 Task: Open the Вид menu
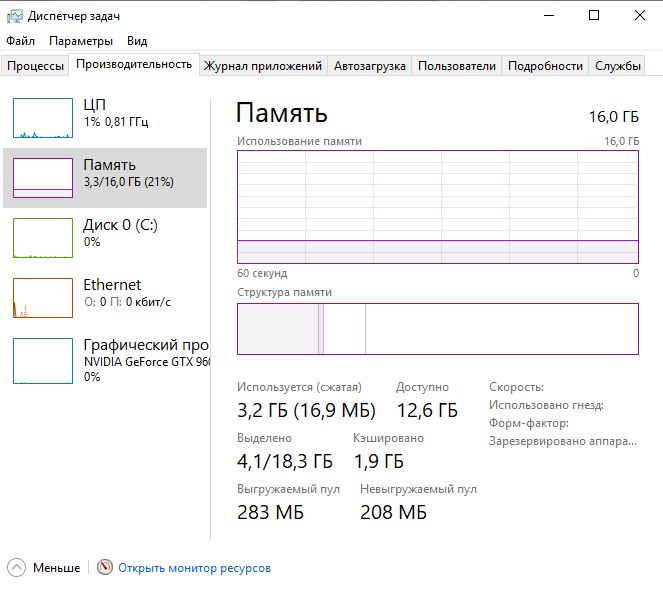(x=137, y=41)
